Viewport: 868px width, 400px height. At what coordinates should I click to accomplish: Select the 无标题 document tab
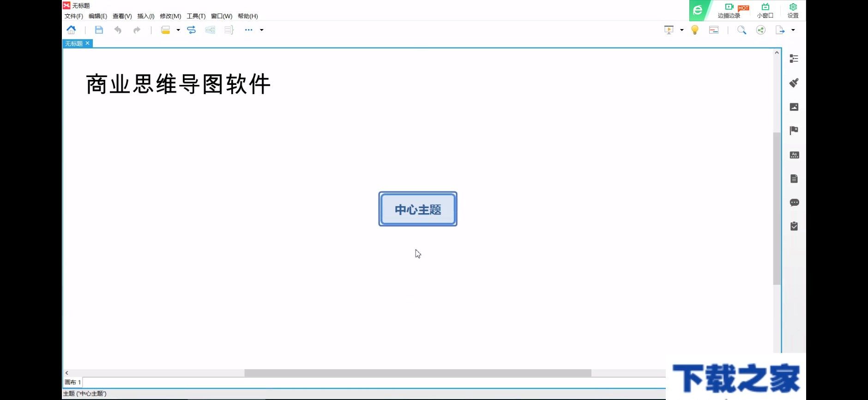click(74, 43)
